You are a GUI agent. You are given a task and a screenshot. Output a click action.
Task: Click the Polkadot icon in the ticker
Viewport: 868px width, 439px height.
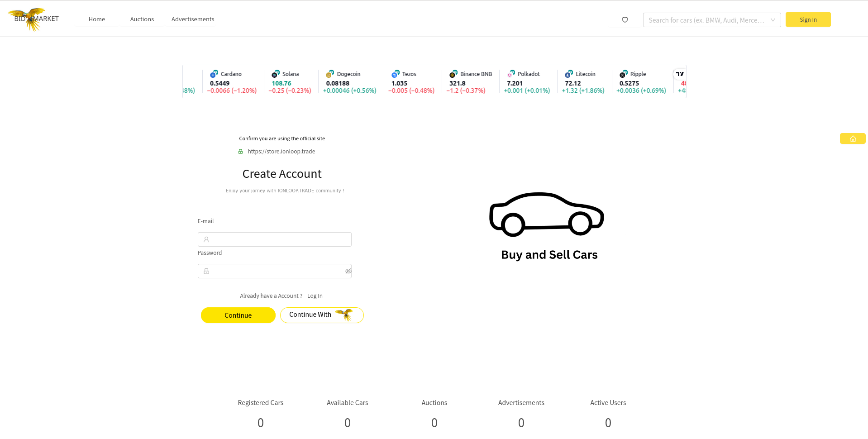click(x=512, y=74)
